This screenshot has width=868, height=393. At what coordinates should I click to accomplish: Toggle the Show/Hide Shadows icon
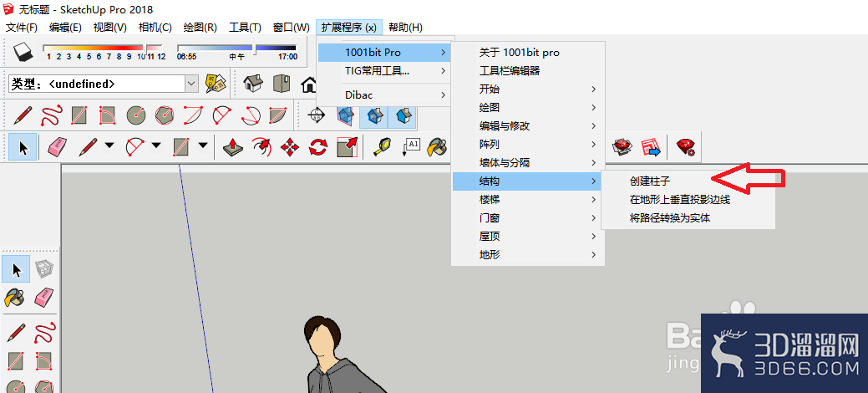[23, 52]
